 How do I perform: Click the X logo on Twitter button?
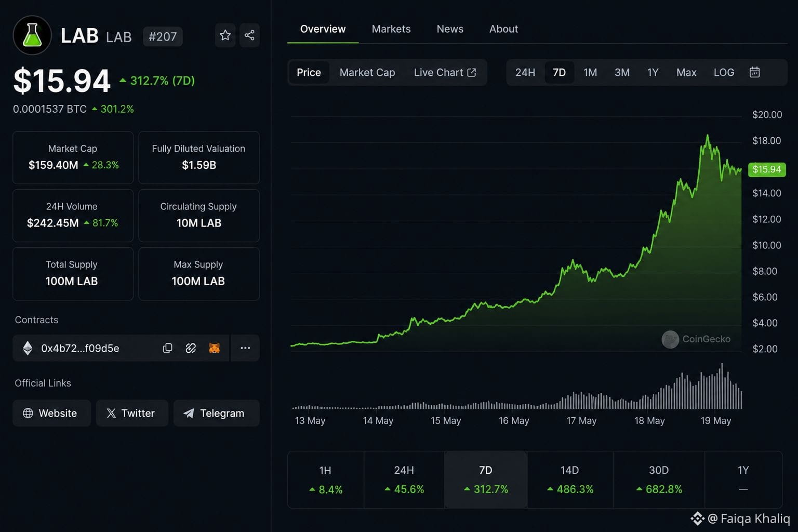(111, 413)
